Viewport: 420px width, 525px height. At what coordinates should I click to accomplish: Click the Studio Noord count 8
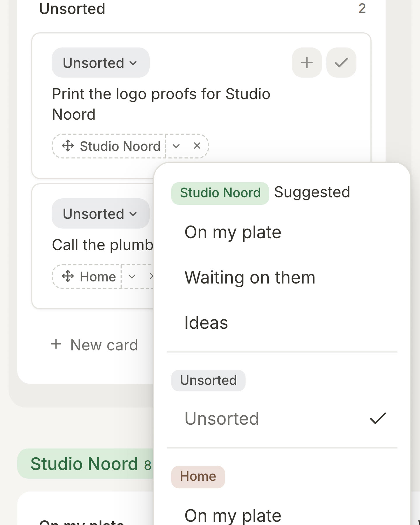148,465
